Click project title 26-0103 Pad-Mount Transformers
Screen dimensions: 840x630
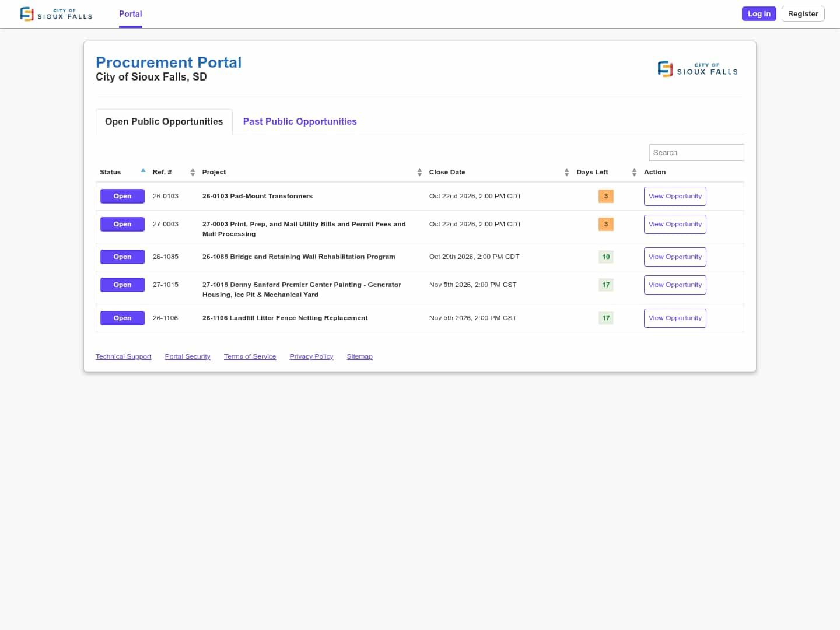tap(257, 196)
